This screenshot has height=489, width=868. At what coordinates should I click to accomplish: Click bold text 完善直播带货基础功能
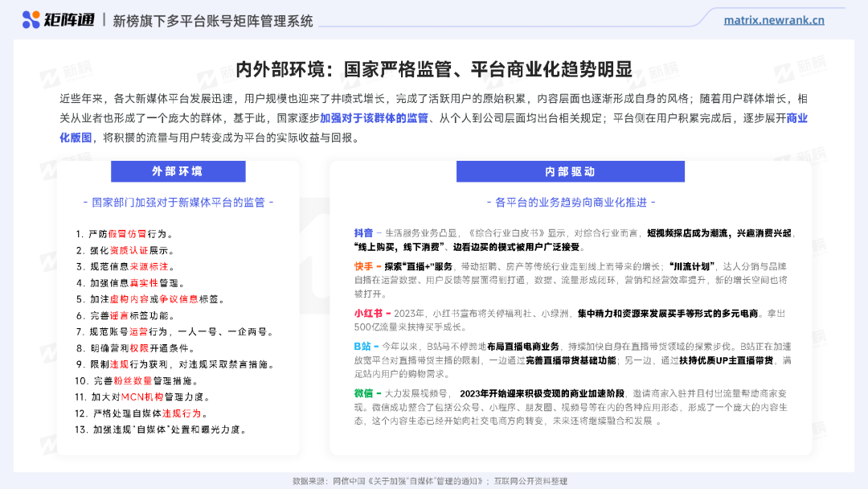tap(571, 360)
